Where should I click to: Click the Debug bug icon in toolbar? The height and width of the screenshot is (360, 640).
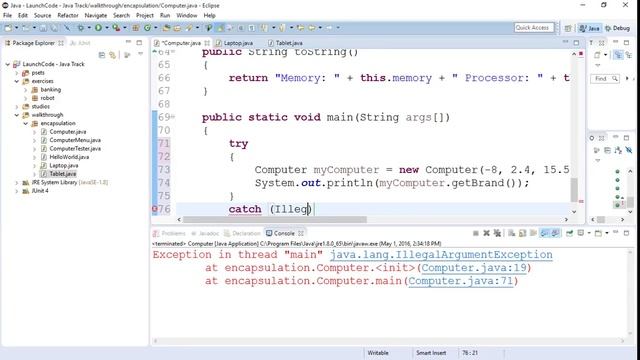coord(81,28)
